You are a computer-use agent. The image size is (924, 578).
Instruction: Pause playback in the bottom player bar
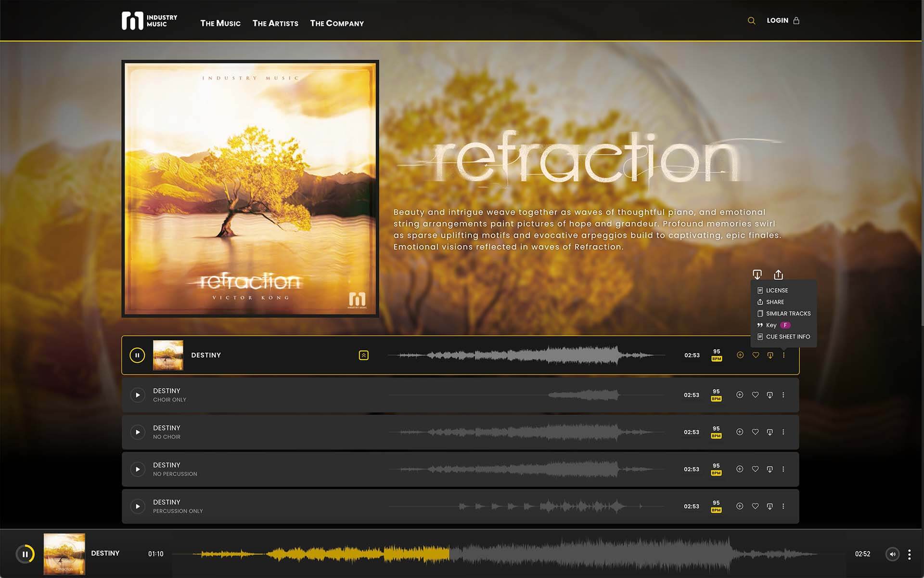tap(25, 554)
